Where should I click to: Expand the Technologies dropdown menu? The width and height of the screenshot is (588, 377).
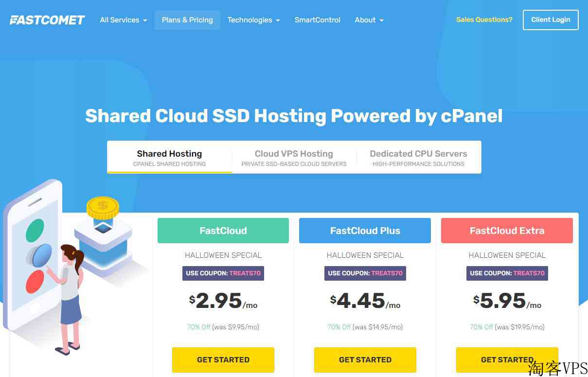point(253,20)
